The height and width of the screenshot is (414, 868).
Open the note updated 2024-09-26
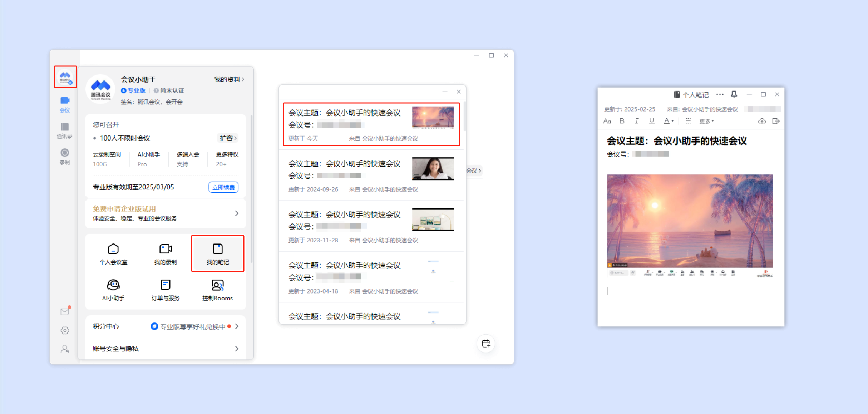click(371, 175)
